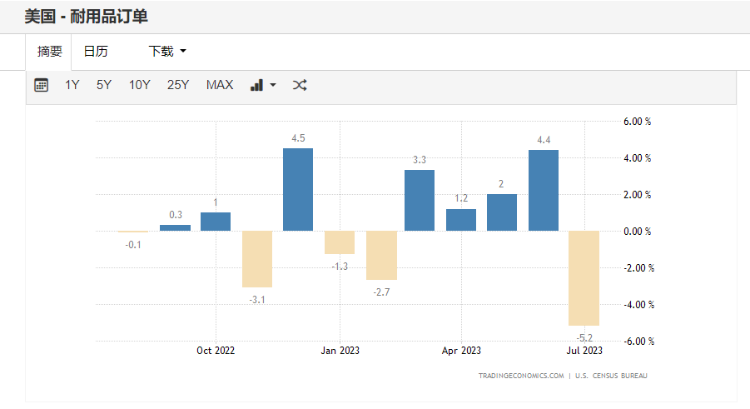
Task: Click the -6.00 % axis label
Action: tap(639, 342)
